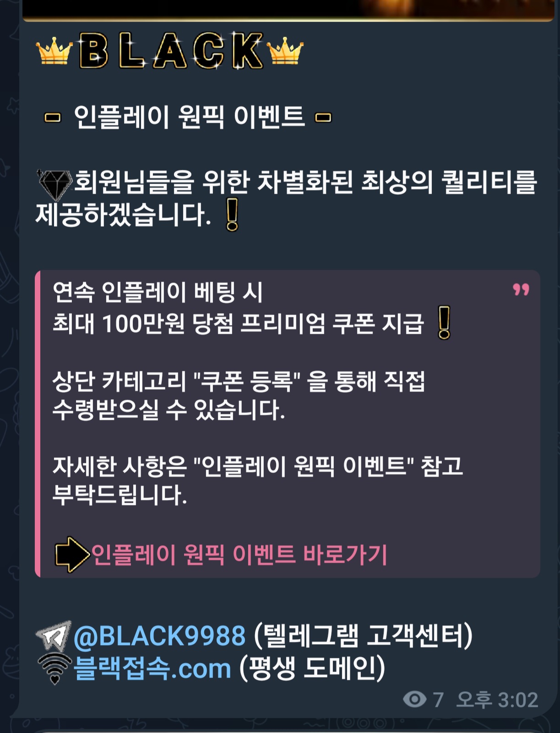The image size is (560, 733).
Task: Click the right golden crown emoji
Action: point(285,51)
